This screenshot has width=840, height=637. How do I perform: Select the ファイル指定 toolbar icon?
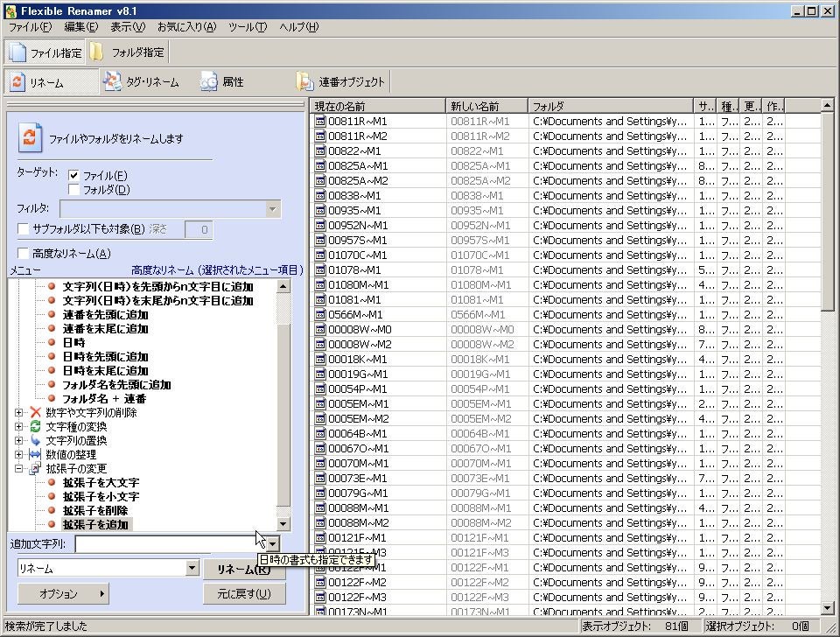coord(17,52)
